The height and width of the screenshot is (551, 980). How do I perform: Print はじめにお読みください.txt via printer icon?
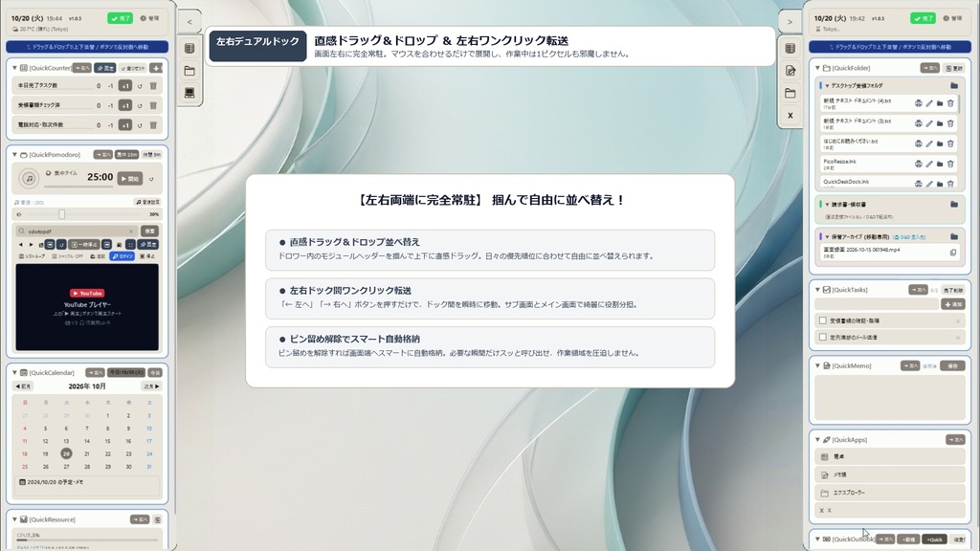click(918, 143)
